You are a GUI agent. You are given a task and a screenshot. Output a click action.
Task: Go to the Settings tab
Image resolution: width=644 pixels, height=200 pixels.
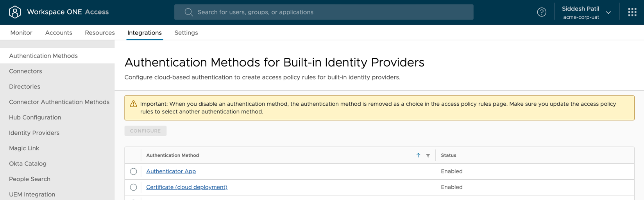(x=186, y=33)
